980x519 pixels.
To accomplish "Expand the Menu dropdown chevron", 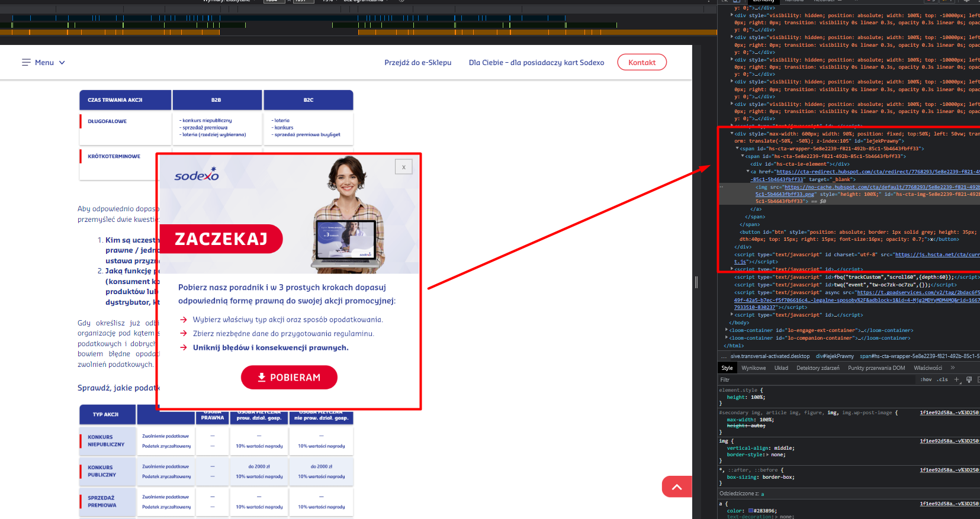I will pos(62,62).
